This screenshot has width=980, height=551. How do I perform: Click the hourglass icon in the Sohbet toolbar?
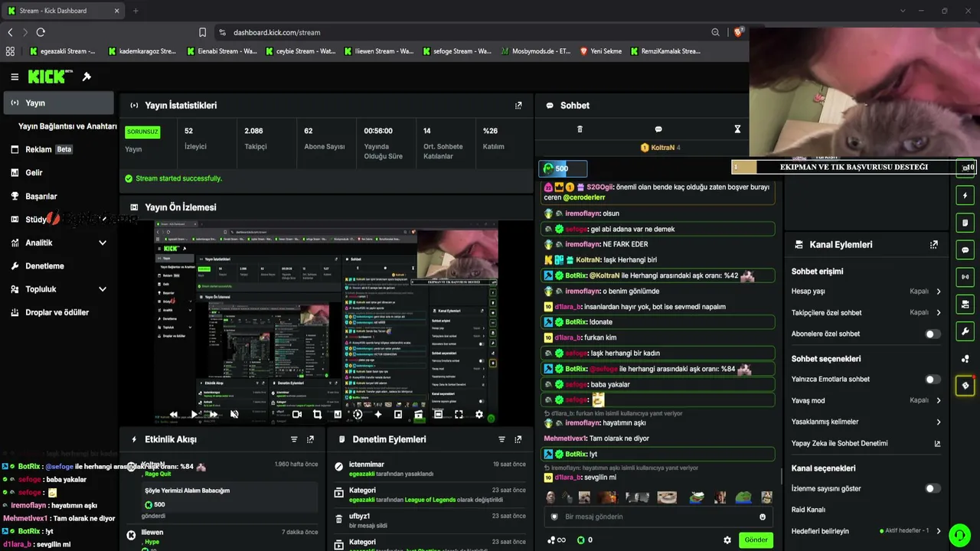pyautogui.click(x=737, y=129)
